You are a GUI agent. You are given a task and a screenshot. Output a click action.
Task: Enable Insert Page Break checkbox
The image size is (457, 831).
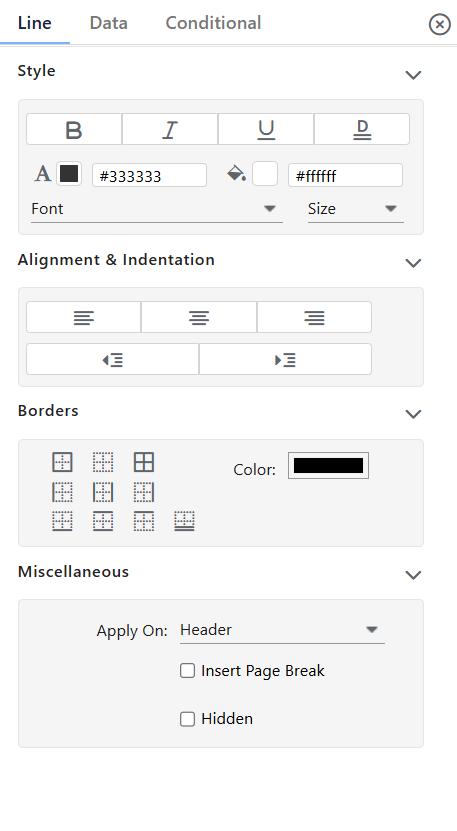(188, 671)
